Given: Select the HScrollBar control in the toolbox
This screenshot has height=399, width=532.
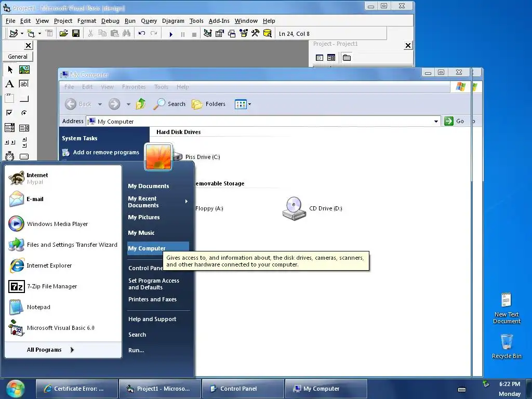Looking at the screenshot, I should click(x=10, y=142).
